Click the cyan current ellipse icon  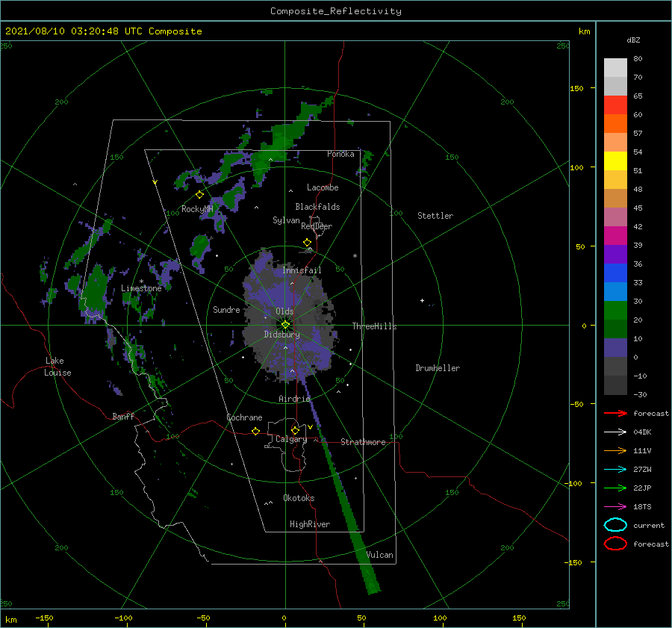click(615, 525)
